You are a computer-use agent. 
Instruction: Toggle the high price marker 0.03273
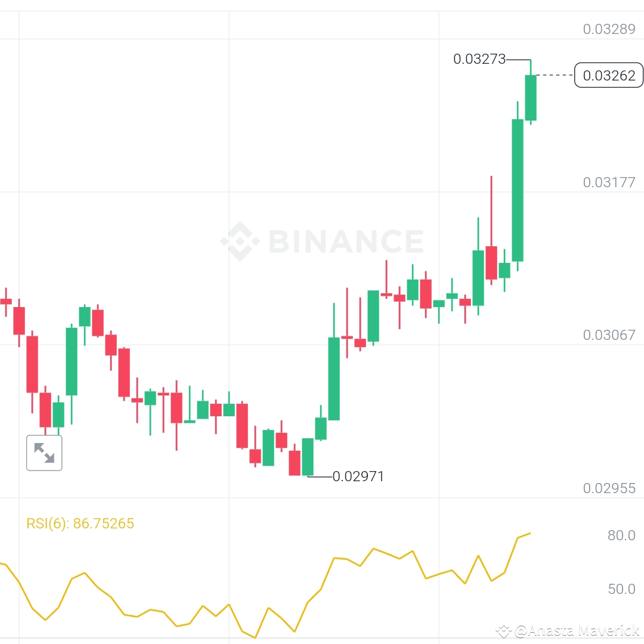click(479, 60)
